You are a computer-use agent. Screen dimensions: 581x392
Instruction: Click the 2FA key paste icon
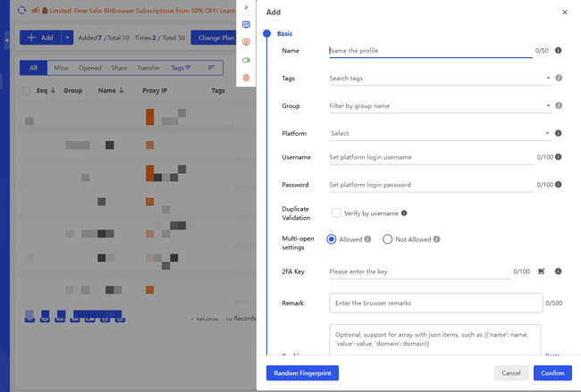click(542, 271)
